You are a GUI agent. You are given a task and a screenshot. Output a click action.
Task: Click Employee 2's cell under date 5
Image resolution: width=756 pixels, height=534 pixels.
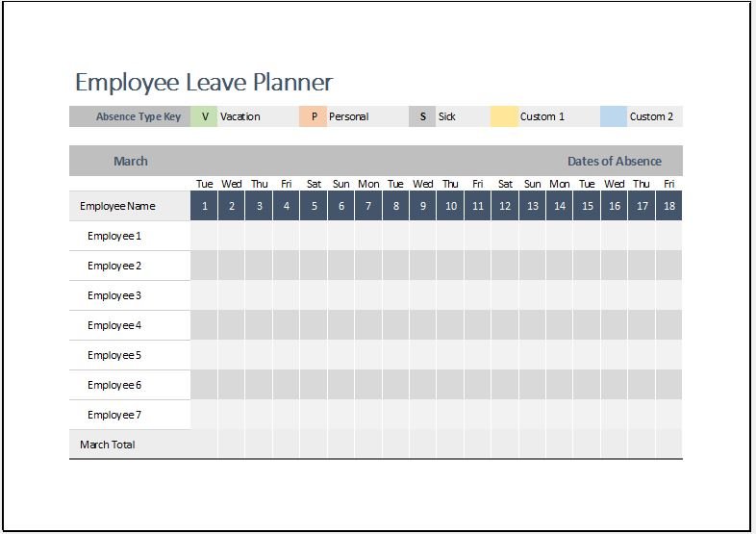314,266
